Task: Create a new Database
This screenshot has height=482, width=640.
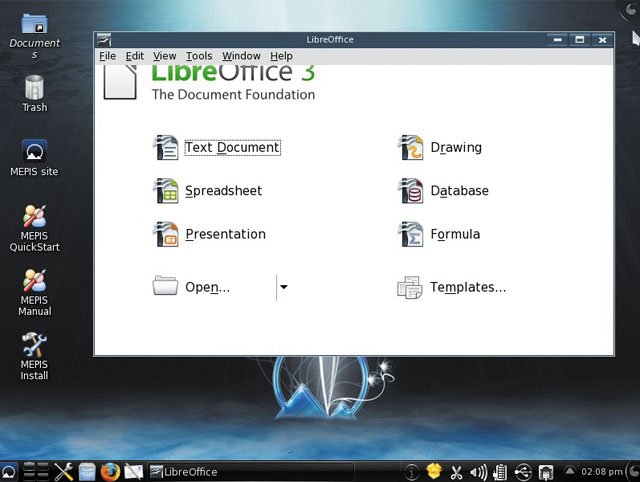Action: (458, 191)
